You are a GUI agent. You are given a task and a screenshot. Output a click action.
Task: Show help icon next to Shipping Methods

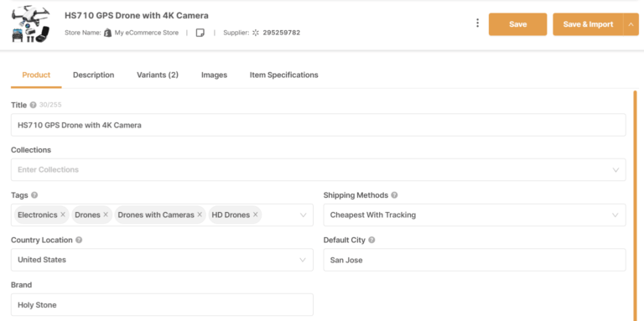pyautogui.click(x=394, y=195)
